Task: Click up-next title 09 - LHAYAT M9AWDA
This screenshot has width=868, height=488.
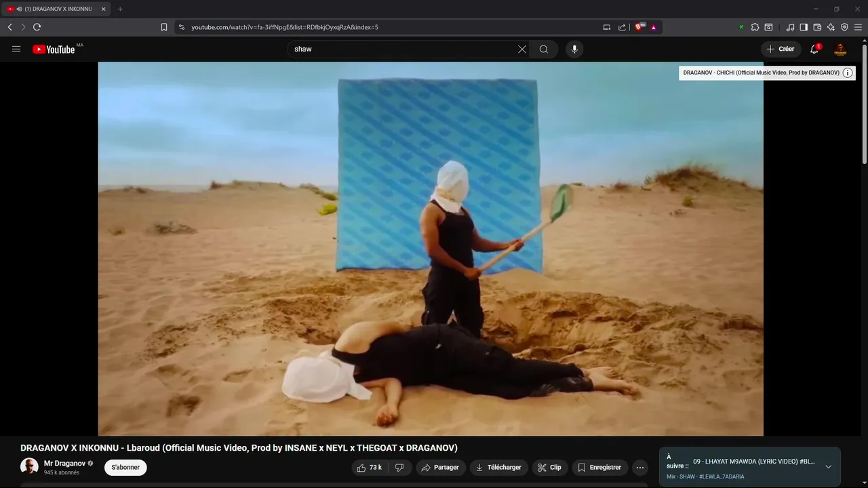Action: 753,462
